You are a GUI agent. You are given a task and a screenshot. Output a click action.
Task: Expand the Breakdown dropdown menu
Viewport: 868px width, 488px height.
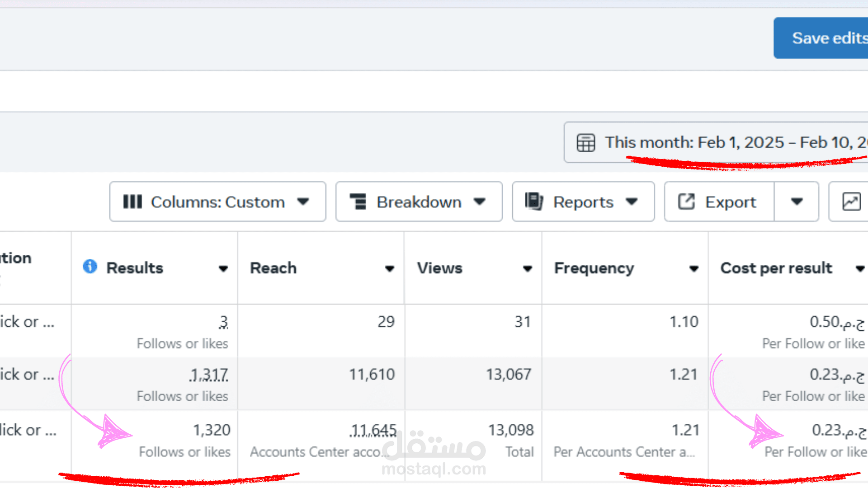[419, 202]
